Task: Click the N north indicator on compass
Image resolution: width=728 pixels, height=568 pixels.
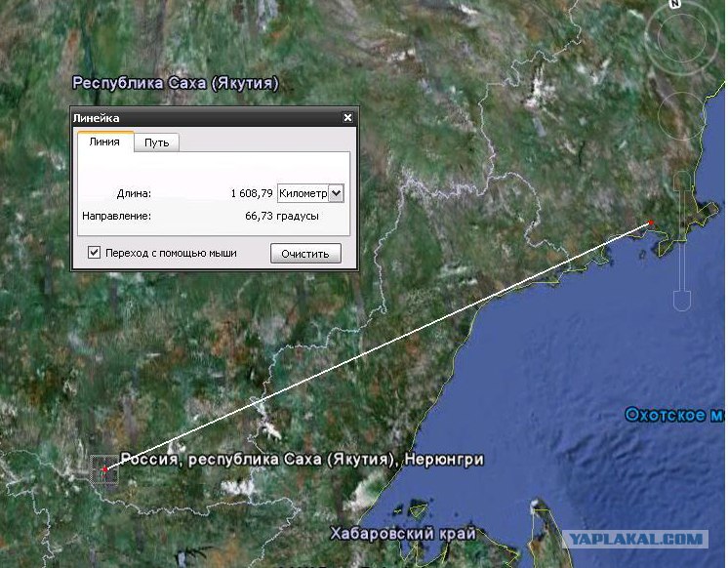Action: click(x=674, y=4)
